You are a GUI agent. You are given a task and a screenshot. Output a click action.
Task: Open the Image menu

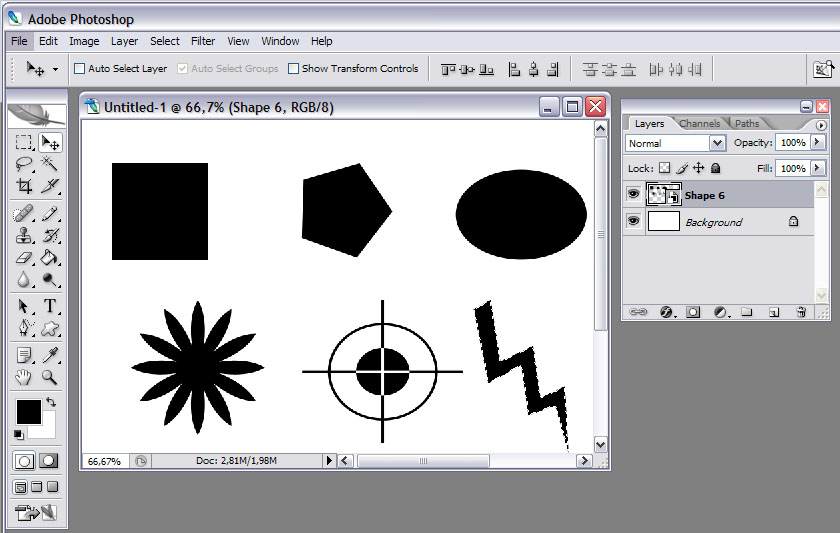pos(84,41)
